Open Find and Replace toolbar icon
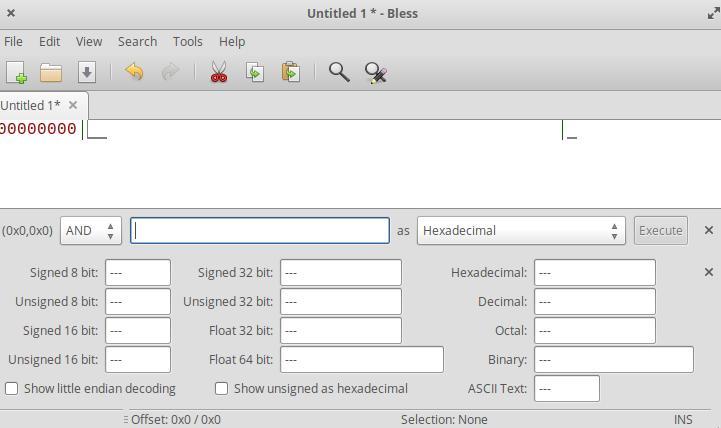Image resolution: width=721 pixels, height=428 pixels. click(376, 72)
